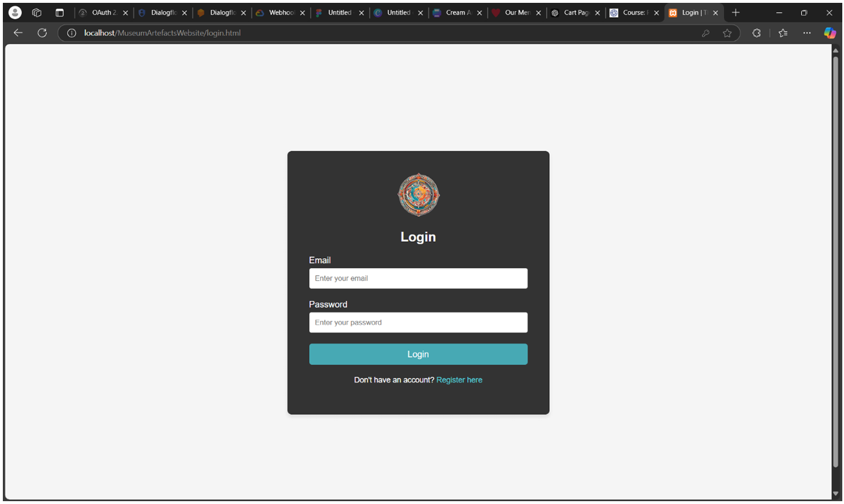Click the Copilot icon in the toolbar

tap(829, 32)
